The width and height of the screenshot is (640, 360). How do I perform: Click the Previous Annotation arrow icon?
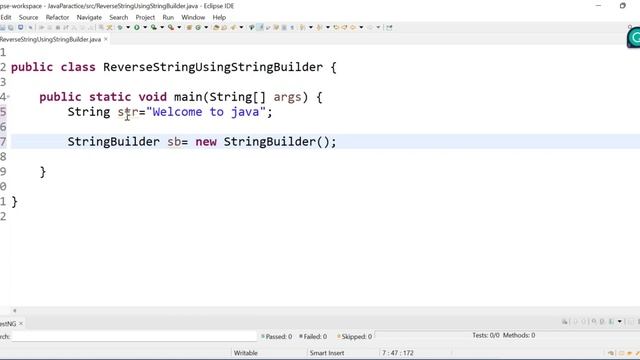tap(319, 27)
